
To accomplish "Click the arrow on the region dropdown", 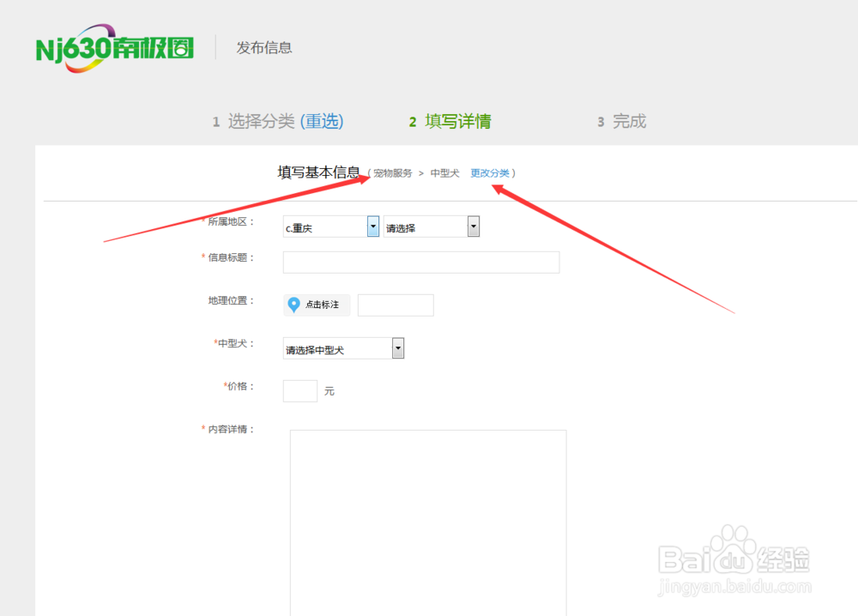I will point(372,226).
